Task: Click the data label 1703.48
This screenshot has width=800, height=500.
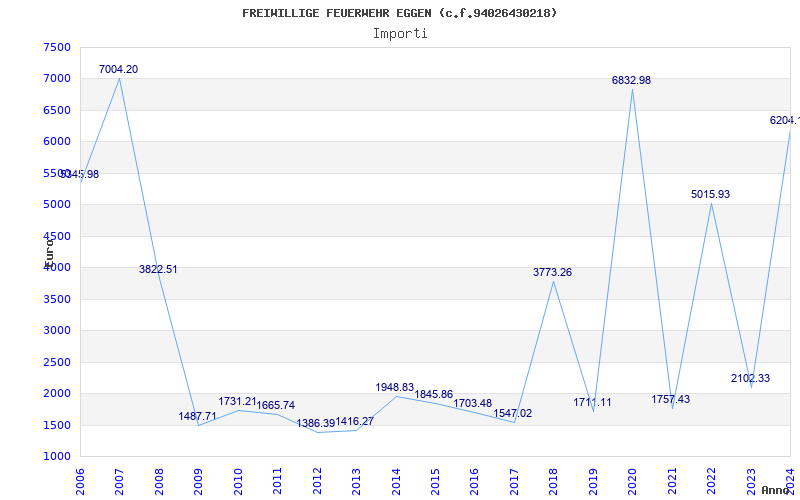Action: pos(473,404)
